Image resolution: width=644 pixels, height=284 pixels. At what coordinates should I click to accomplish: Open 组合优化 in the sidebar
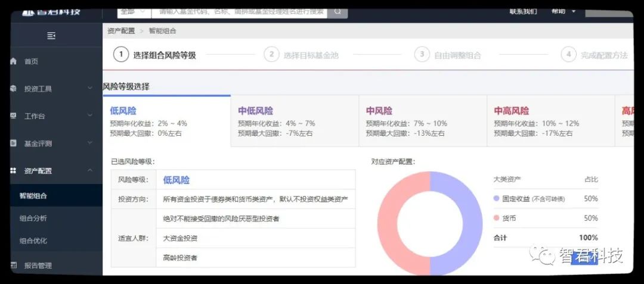click(33, 241)
